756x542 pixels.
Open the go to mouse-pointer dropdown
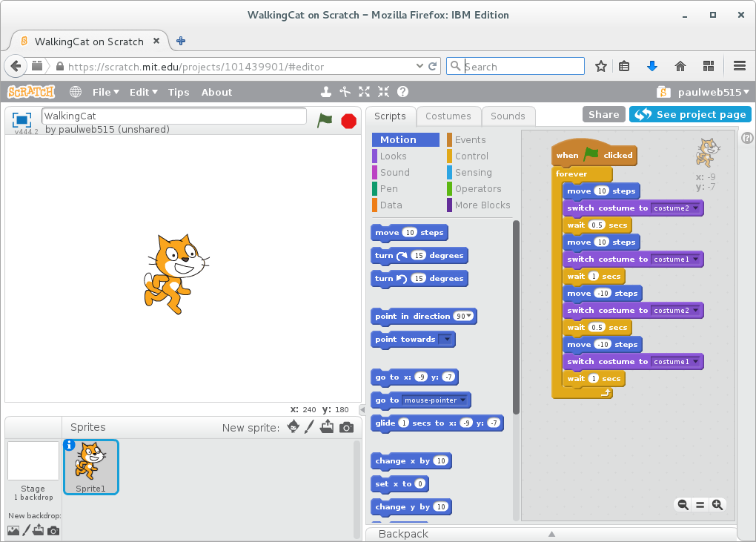coord(463,400)
